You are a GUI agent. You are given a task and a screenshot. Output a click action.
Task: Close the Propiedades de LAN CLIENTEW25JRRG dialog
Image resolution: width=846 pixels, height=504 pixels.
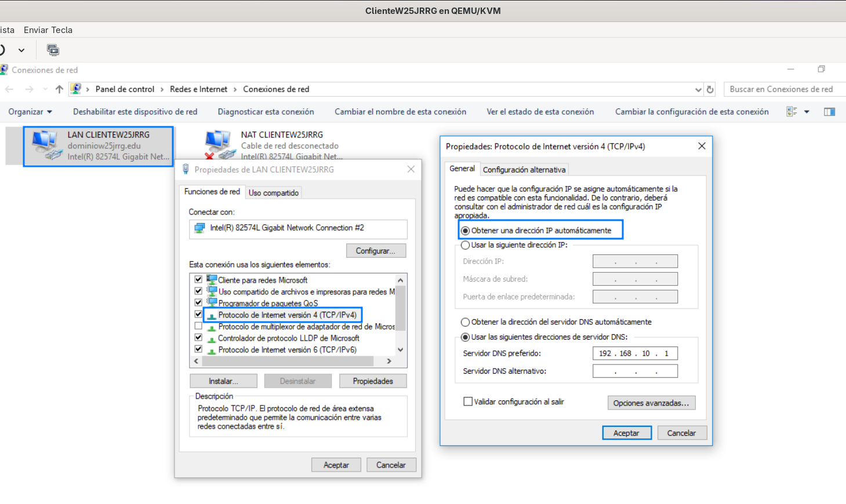click(411, 169)
